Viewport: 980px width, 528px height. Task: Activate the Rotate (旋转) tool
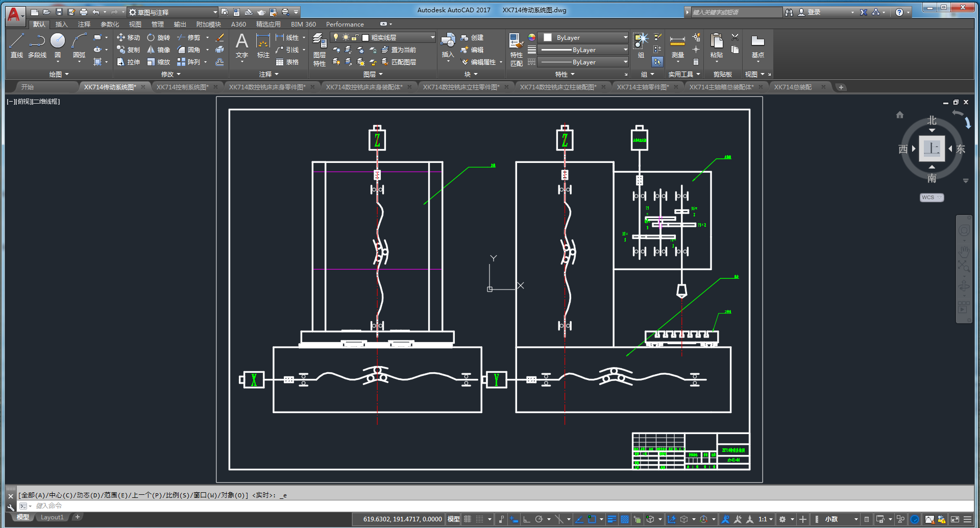[158, 38]
